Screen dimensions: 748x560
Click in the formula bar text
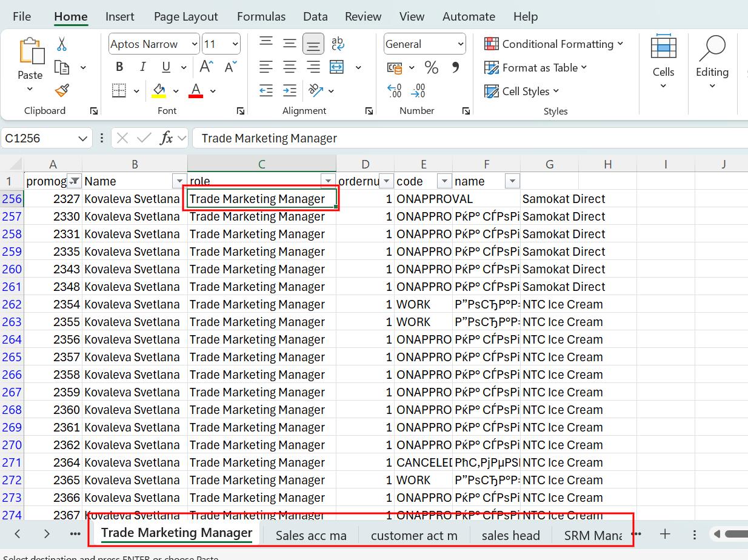269,138
